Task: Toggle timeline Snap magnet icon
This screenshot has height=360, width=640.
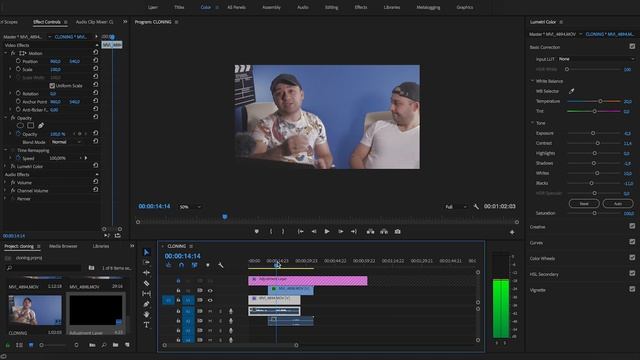Action: [x=182, y=265]
